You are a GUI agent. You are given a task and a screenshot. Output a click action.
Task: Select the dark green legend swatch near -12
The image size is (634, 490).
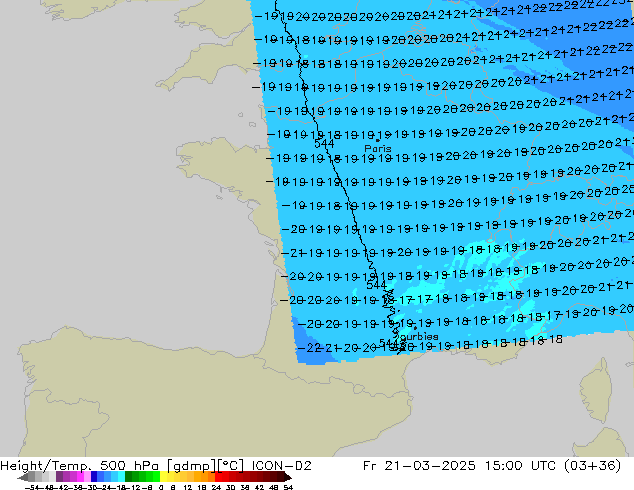(x=129, y=476)
